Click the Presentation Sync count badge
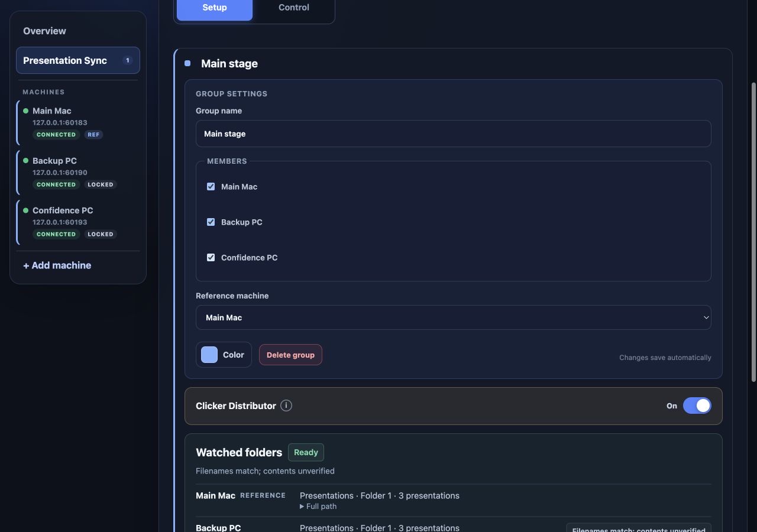The width and height of the screenshot is (757, 532). [127, 60]
